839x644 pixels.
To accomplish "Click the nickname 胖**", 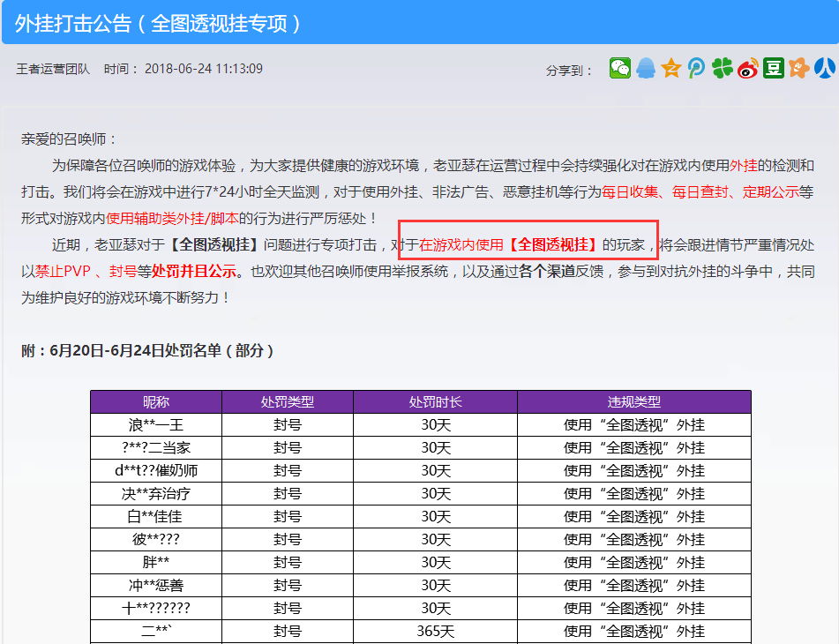I will (x=155, y=563).
